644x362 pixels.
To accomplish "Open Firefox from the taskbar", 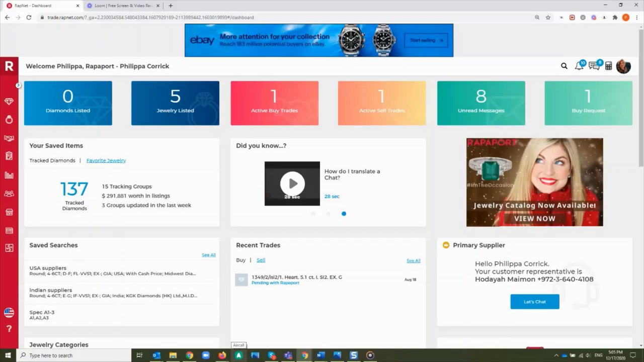I will point(222,355).
